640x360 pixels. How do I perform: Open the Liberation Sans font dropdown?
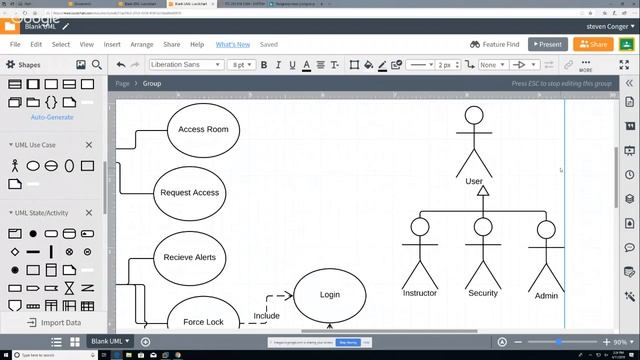pyautogui.click(x=186, y=65)
